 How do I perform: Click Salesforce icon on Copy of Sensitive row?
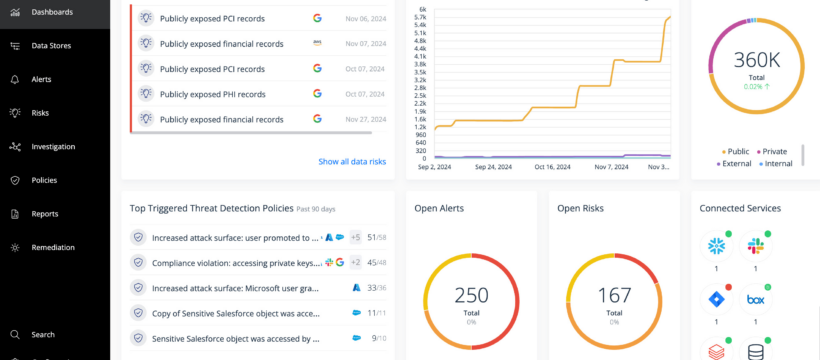coord(357,313)
